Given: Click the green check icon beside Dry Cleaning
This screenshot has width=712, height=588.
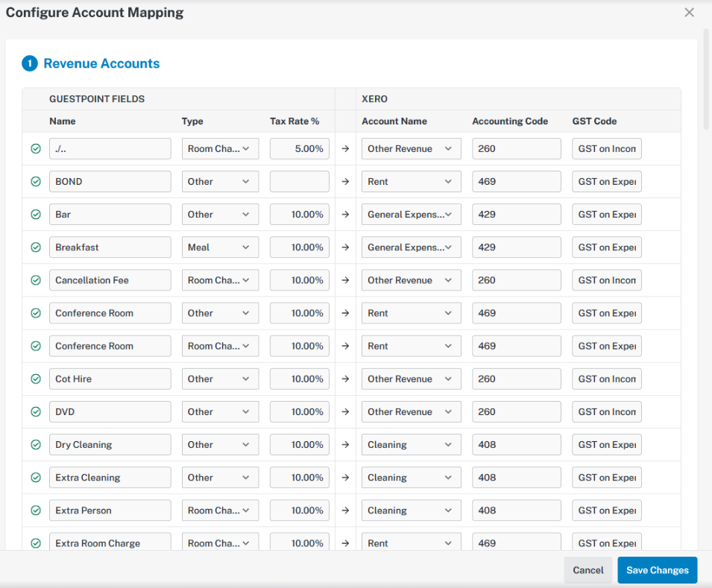Looking at the screenshot, I should (x=35, y=445).
